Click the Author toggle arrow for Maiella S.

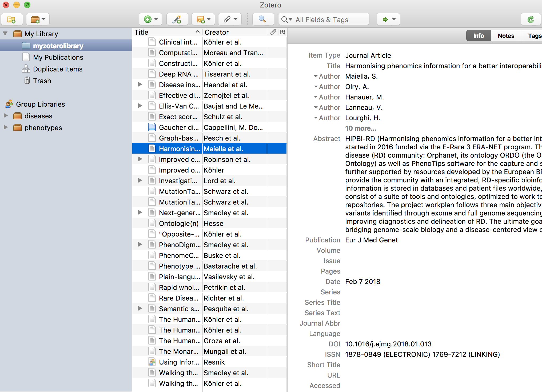(x=316, y=76)
